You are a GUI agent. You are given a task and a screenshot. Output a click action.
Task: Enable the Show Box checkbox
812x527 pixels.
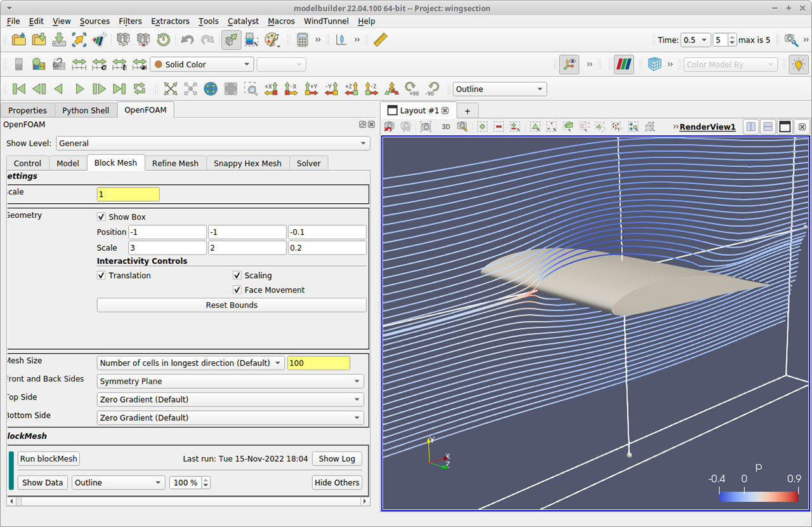(101, 217)
